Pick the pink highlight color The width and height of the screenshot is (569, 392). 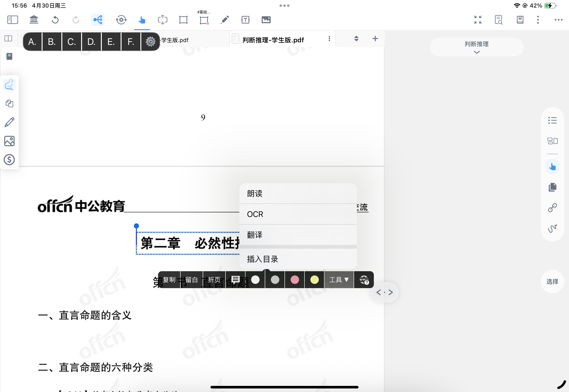[x=295, y=280]
